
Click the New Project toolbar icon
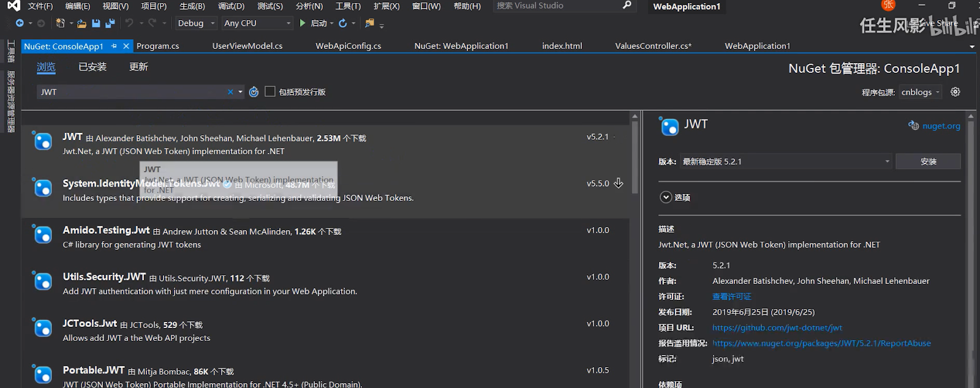tap(60, 23)
